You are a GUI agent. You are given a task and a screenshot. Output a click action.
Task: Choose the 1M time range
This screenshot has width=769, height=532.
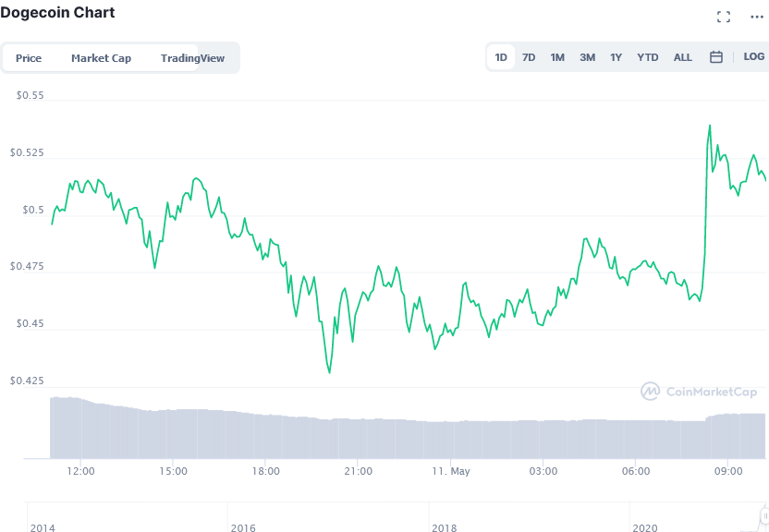tap(557, 57)
